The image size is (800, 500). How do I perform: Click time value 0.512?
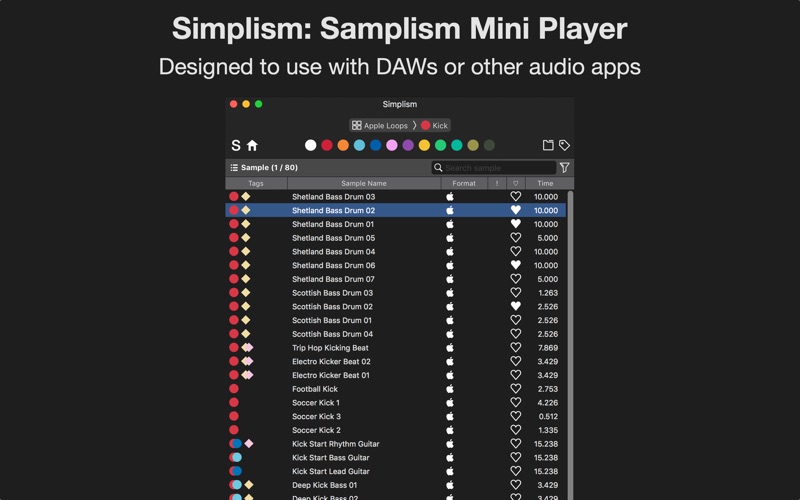pos(548,416)
